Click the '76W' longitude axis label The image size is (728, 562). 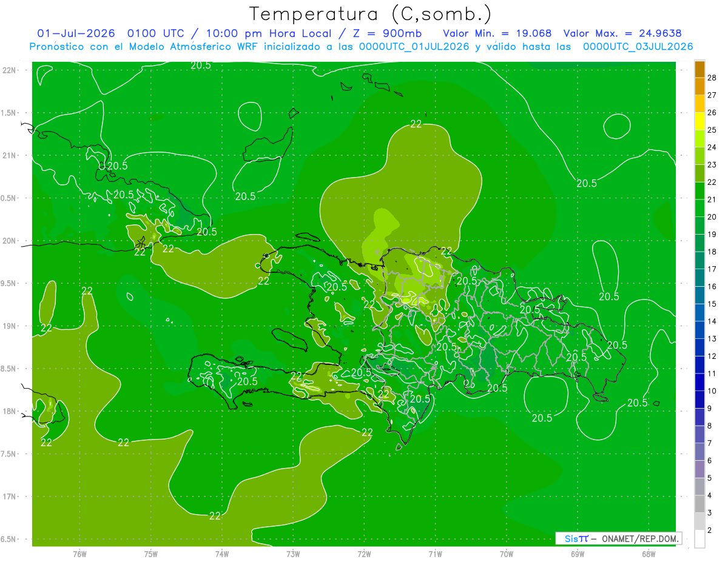79,554
